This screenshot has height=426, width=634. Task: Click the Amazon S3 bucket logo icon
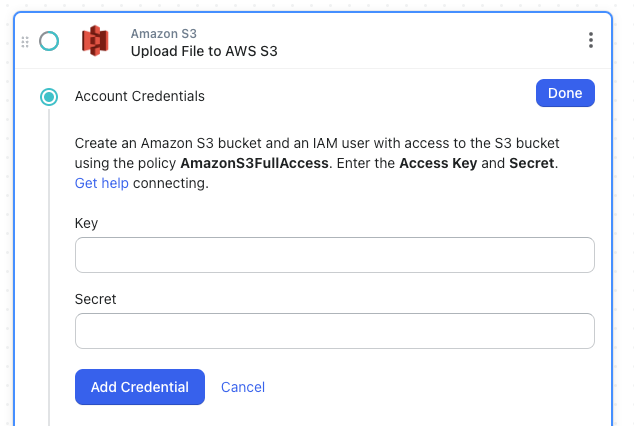(95, 40)
